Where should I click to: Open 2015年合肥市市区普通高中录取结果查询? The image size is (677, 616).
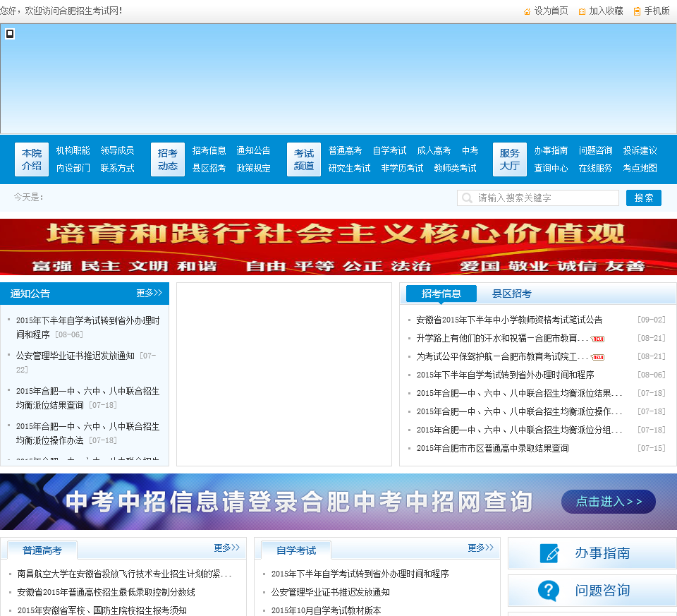coord(492,448)
